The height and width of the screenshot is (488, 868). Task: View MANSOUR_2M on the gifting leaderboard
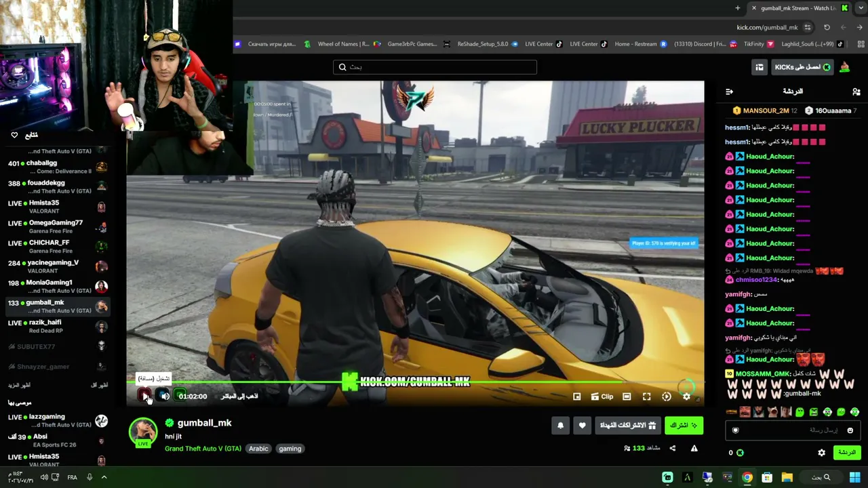tap(765, 110)
